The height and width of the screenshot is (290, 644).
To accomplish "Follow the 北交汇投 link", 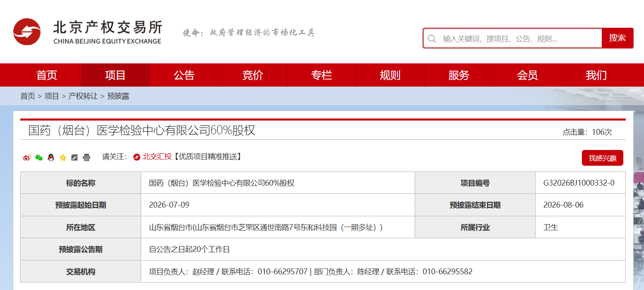I will 157,157.
